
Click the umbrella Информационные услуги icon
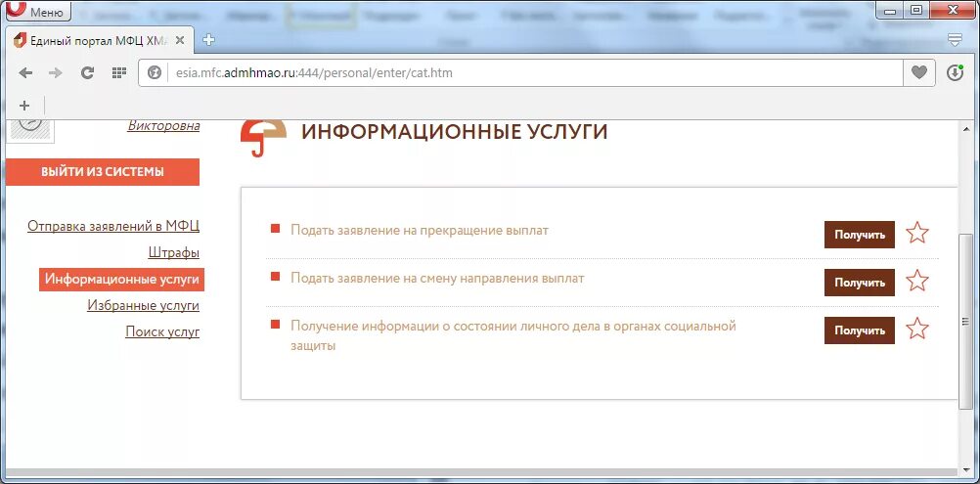263,137
